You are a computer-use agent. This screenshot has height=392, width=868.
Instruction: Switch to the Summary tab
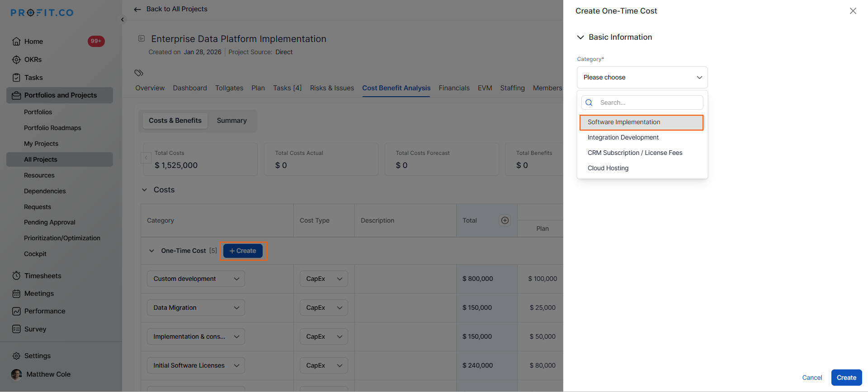click(x=231, y=121)
